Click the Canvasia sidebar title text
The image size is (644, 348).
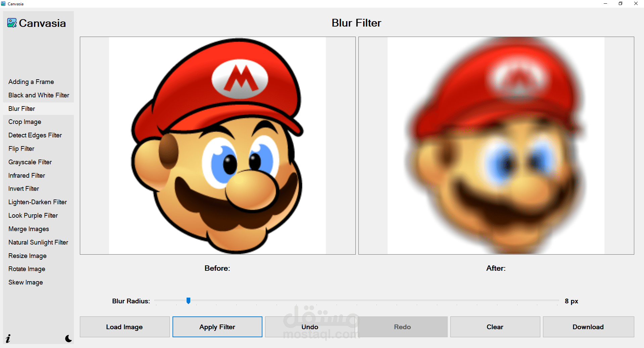[42, 23]
